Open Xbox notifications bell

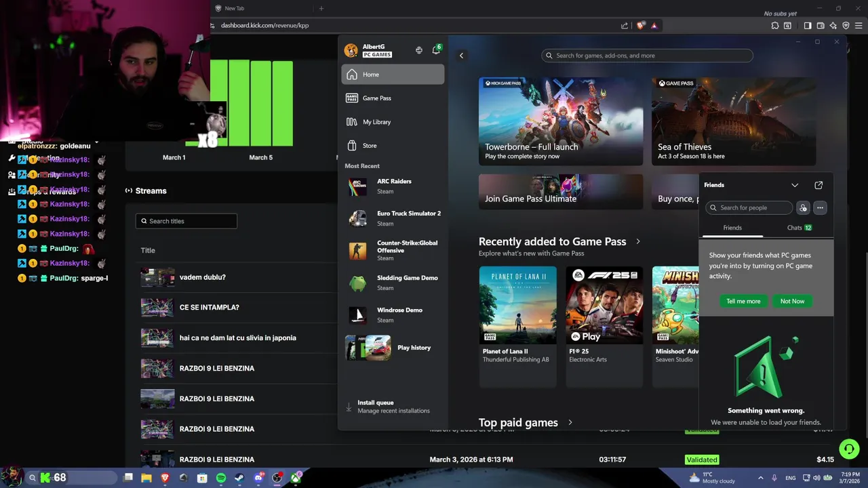point(435,51)
